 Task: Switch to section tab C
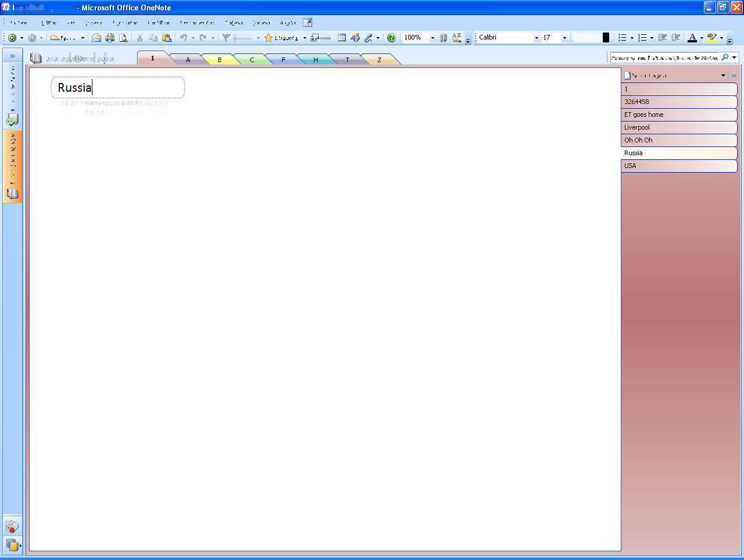[252, 59]
